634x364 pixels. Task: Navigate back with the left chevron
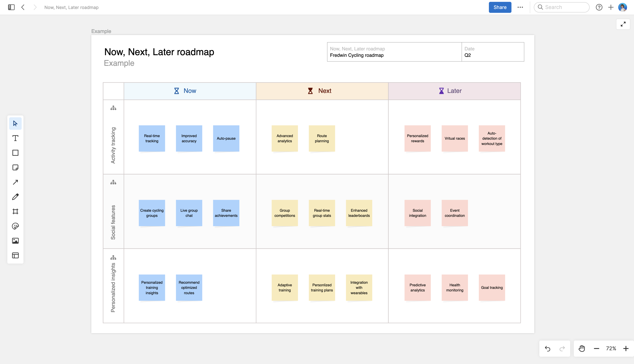pos(23,7)
